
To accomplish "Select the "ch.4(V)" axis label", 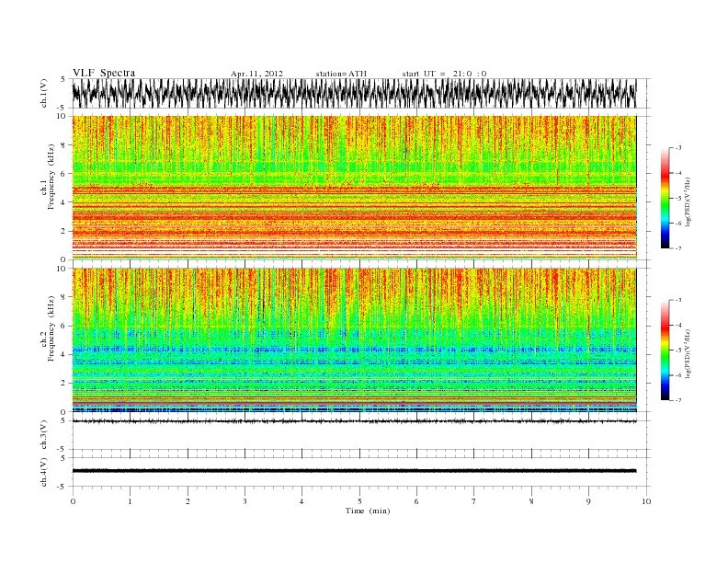I will pos(44,472).
